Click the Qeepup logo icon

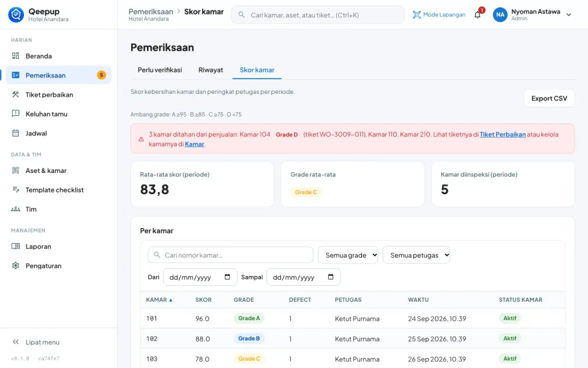(x=16, y=15)
